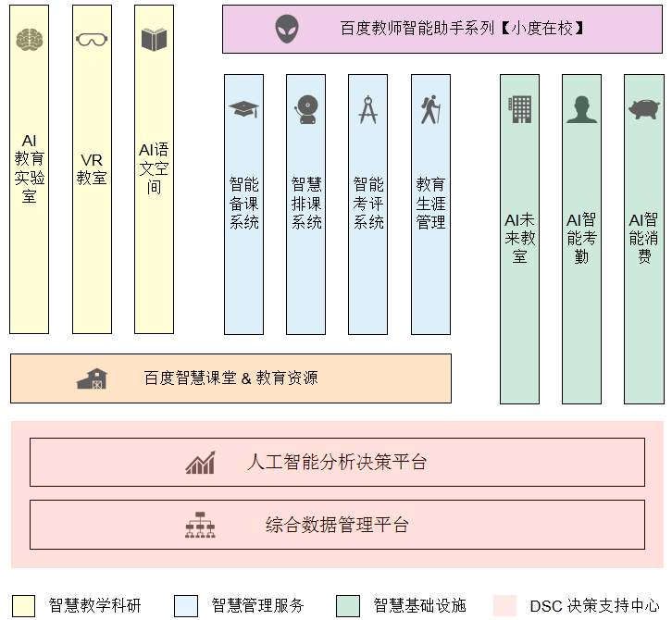This screenshot has height=620, width=672.
Task: Select the DSC 决策支持中心 legend text
Action: (x=595, y=606)
